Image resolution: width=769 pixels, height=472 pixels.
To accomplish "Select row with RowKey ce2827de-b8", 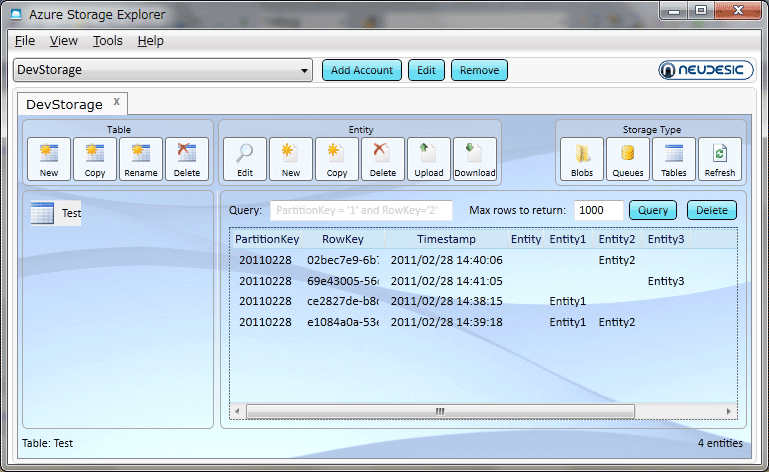I will point(483,301).
